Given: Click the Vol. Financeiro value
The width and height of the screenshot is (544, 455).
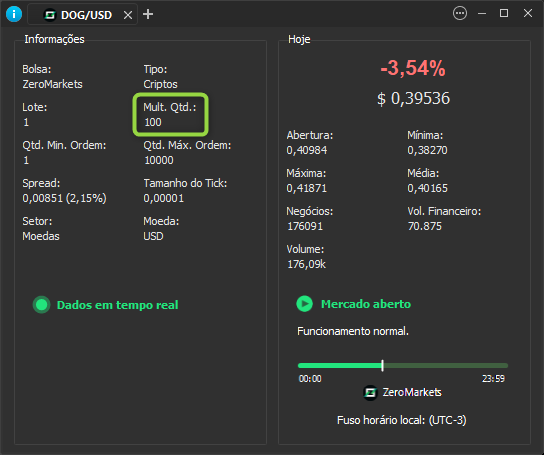Looking at the screenshot, I should click(425, 226).
